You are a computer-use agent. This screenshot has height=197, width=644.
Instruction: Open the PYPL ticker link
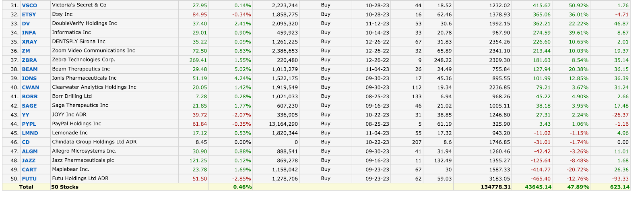click(29, 124)
